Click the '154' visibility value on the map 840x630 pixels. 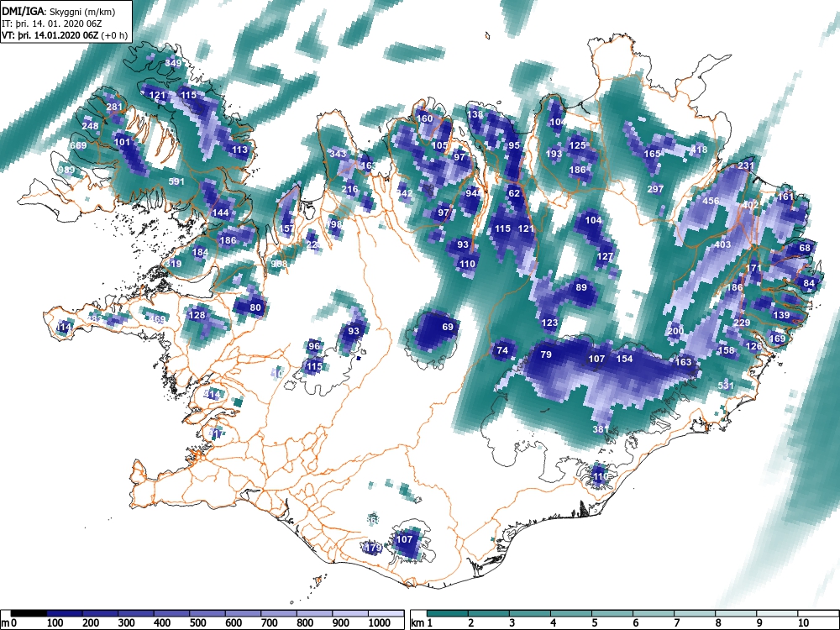pos(625,359)
